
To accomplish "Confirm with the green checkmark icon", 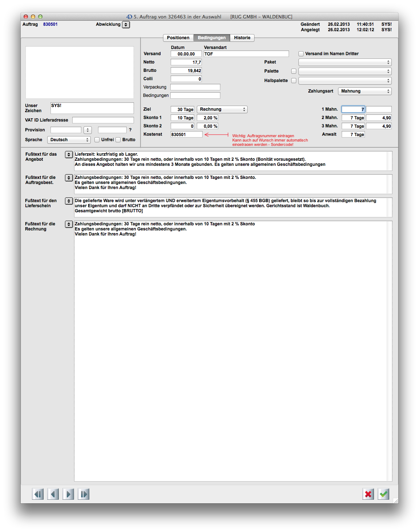I will tap(383, 494).
